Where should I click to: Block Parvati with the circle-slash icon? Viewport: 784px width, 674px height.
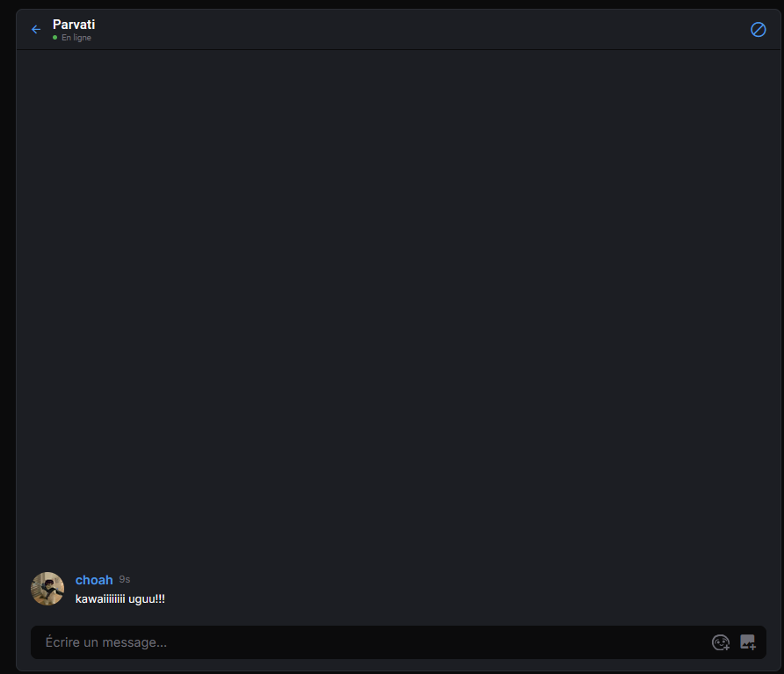(x=758, y=30)
